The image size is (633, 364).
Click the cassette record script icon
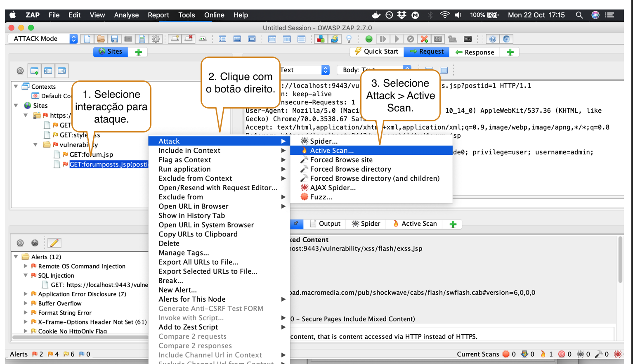click(468, 39)
